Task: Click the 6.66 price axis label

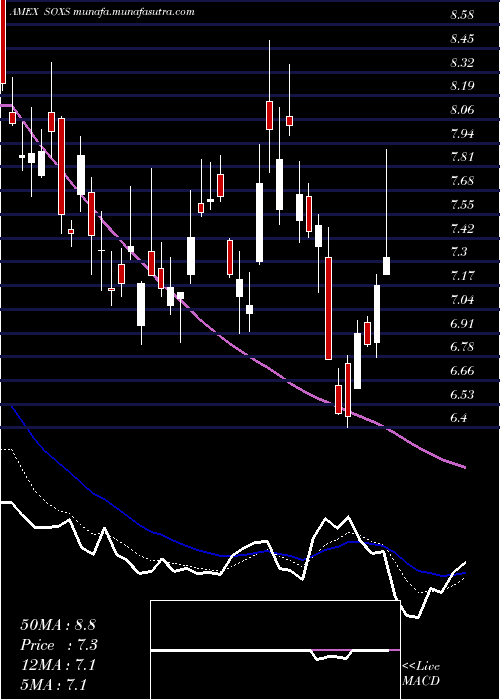Action: point(462,371)
